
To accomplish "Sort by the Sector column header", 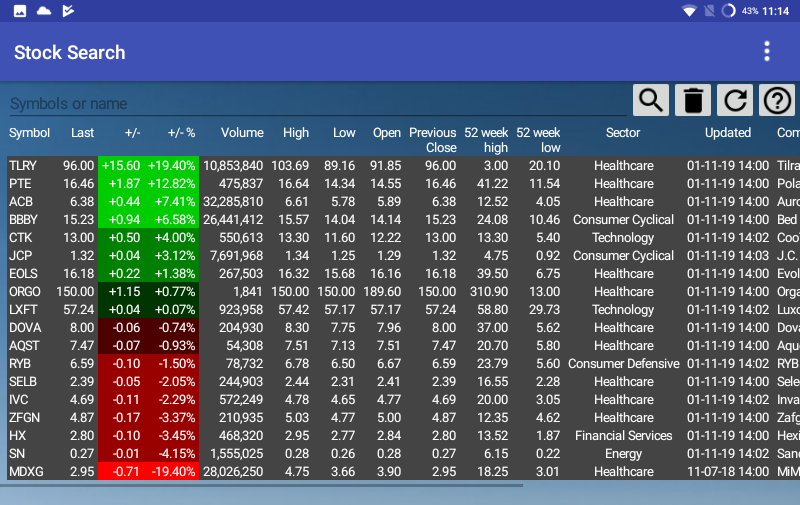I will pos(623,133).
